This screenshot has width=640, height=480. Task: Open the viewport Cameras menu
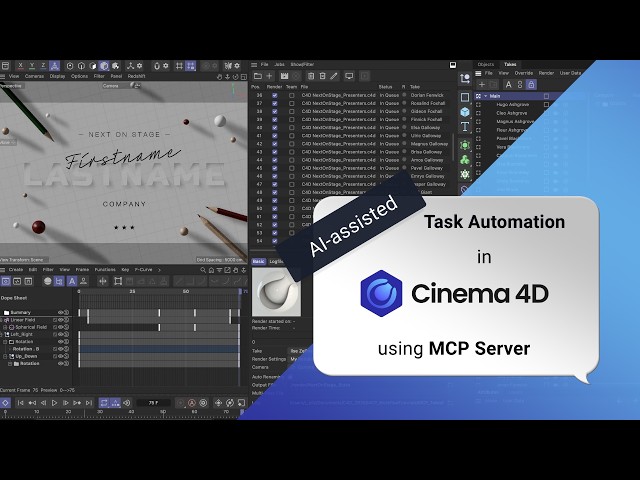tap(34, 76)
